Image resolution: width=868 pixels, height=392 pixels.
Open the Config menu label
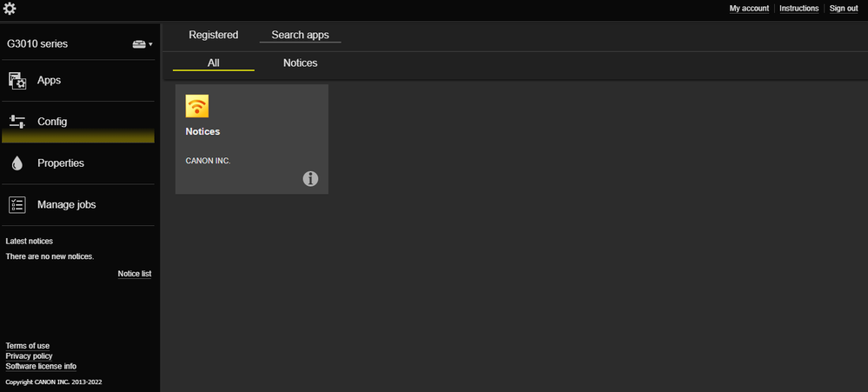point(52,122)
